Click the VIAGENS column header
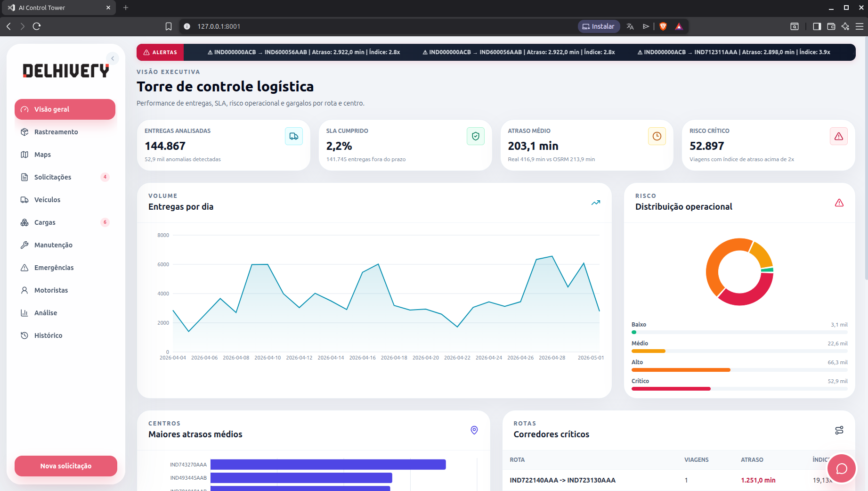 (697, 460)
